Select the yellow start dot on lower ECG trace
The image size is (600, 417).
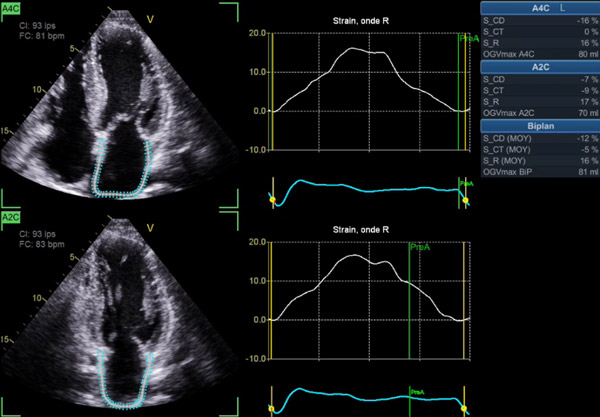pyautogui.click(x=271, y=408)
